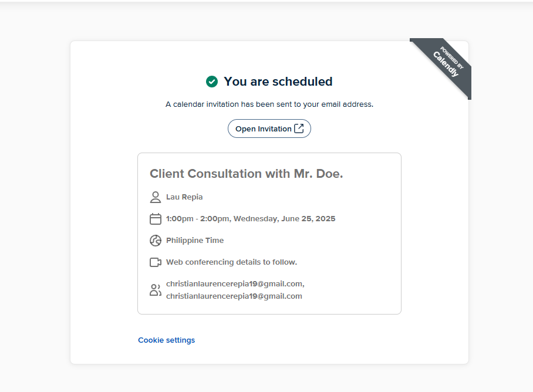The image size is (533, 392).
Task: Click the Client Consultation with Mr. Doe title
Action: [247, 174]
